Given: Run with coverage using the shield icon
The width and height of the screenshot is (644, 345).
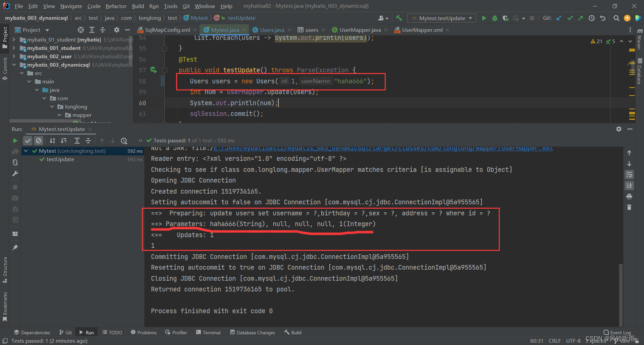Looking at the screenshot, I should [x=505, y=18].
